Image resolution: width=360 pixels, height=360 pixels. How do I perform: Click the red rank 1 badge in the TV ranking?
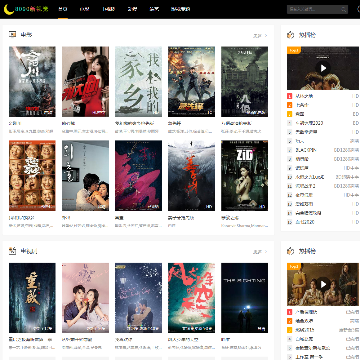click(290, 312)
